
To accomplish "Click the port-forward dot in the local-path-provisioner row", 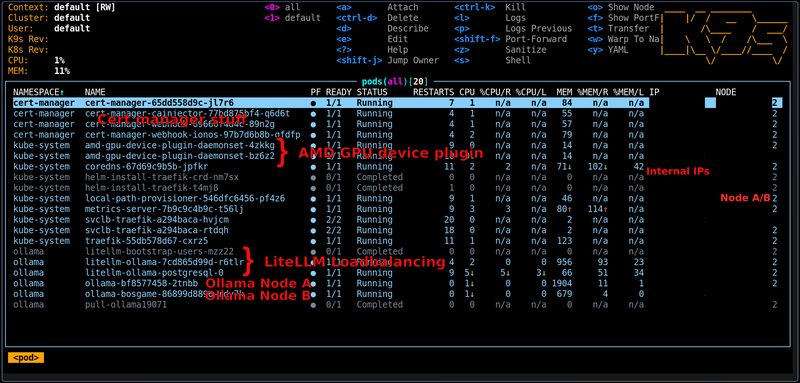I will pos(313,198).
